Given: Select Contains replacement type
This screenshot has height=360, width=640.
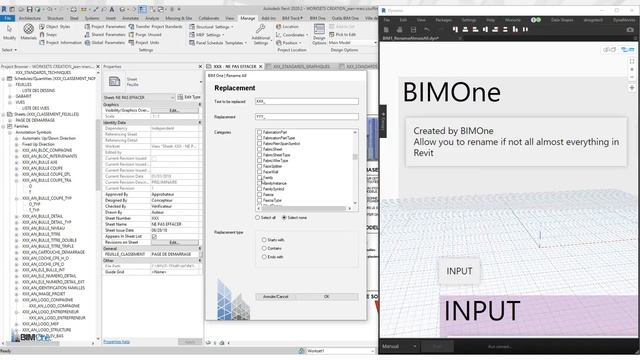Looking at the screenshot, I should click(264, 248).
